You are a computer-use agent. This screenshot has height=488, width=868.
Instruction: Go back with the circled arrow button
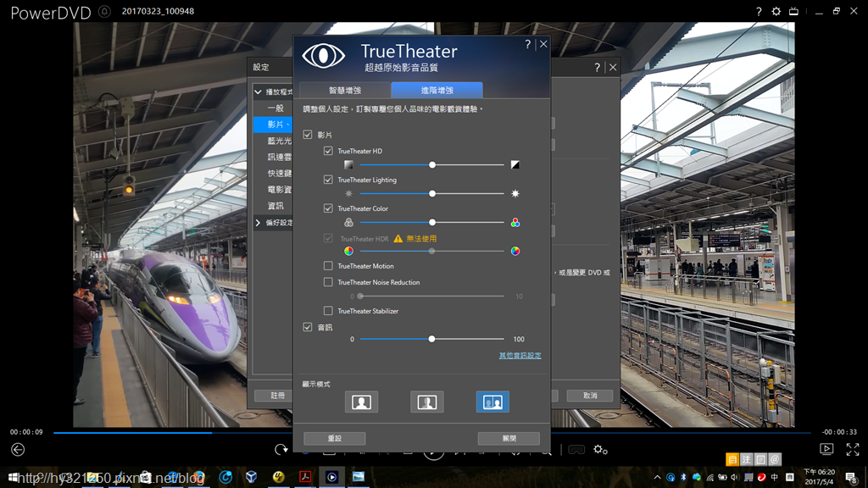18,450
